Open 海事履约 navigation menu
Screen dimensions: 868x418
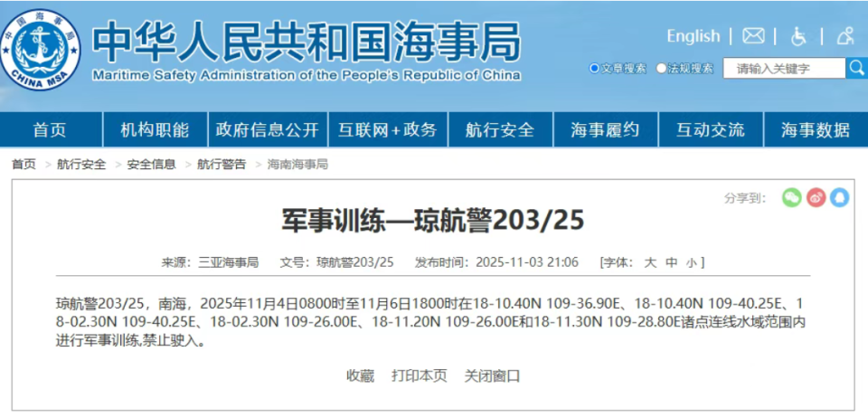[x=605, y=130]
